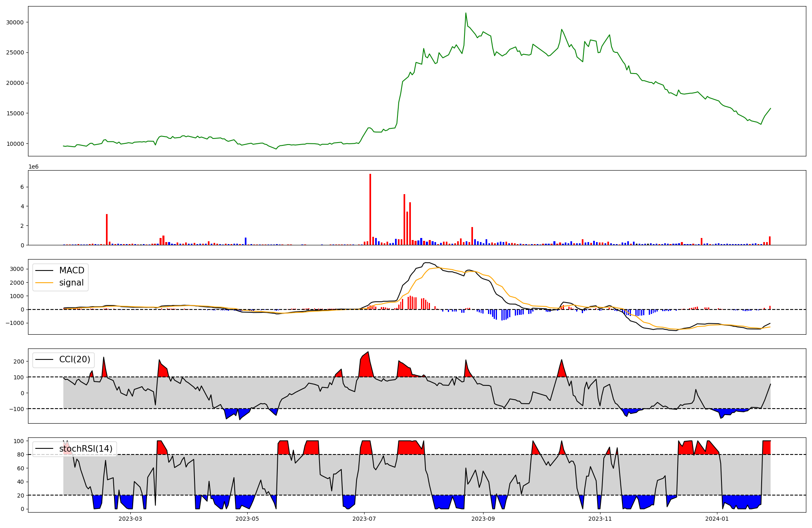This screenshot has height=528, width=812.
Task: Click the price chart's highest peak
Action: click(466, 13)
